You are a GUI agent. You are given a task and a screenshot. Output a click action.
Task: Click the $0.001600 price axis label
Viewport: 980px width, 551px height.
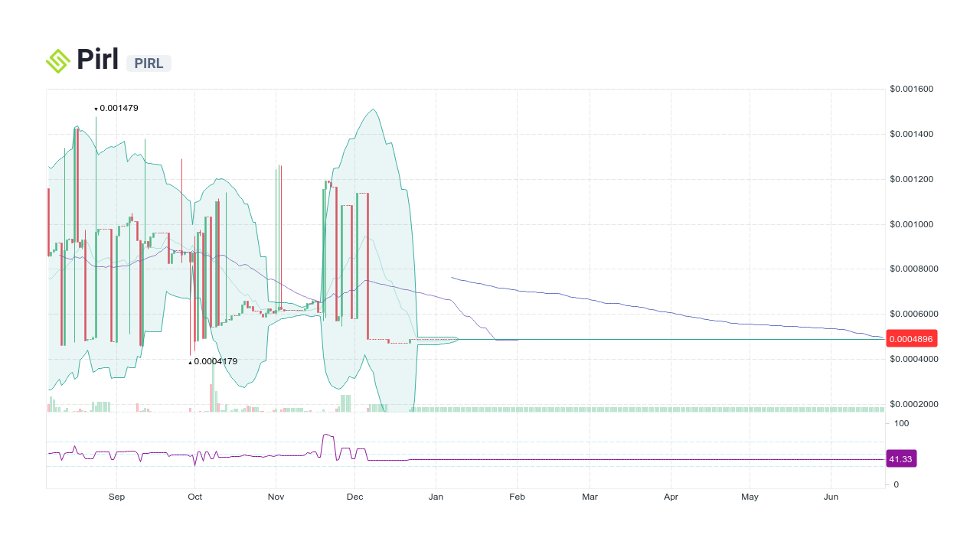click(x=910, y=89)
